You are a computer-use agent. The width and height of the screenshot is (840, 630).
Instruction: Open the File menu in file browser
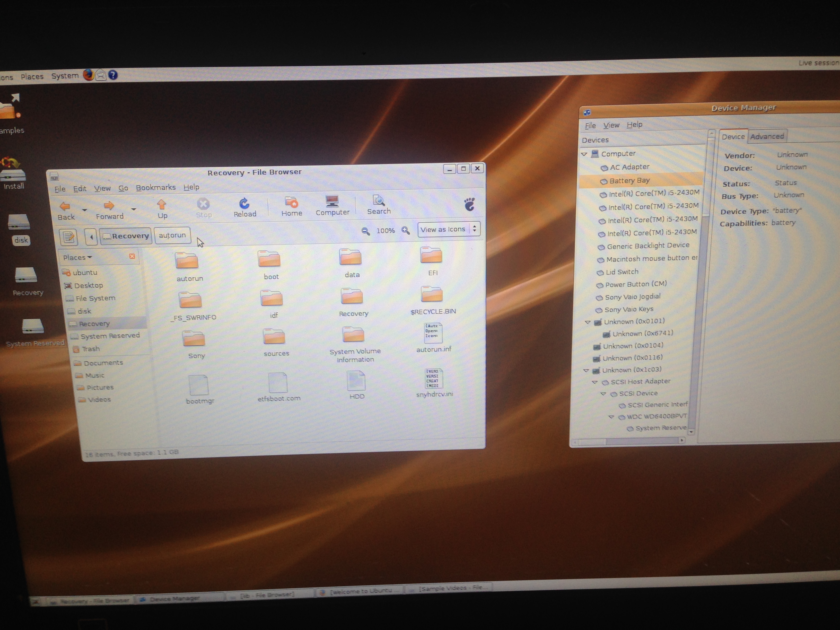point(60,189)
